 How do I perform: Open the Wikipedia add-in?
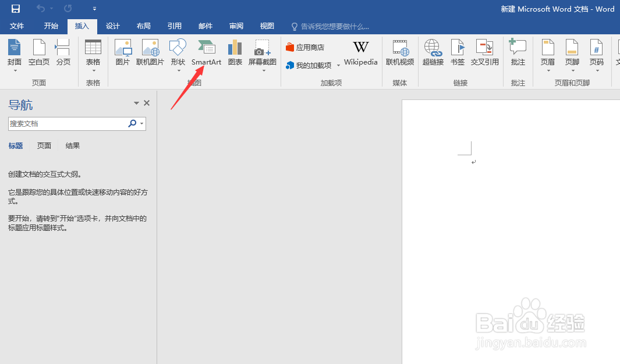360,52
